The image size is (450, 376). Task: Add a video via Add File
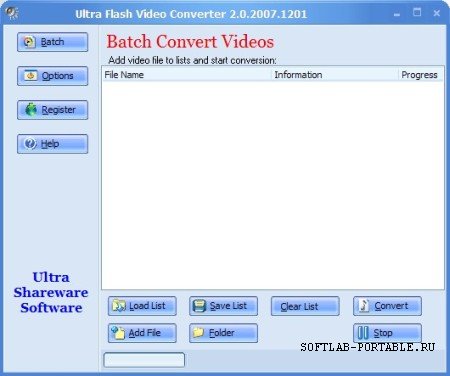click(x=142, y=333)
